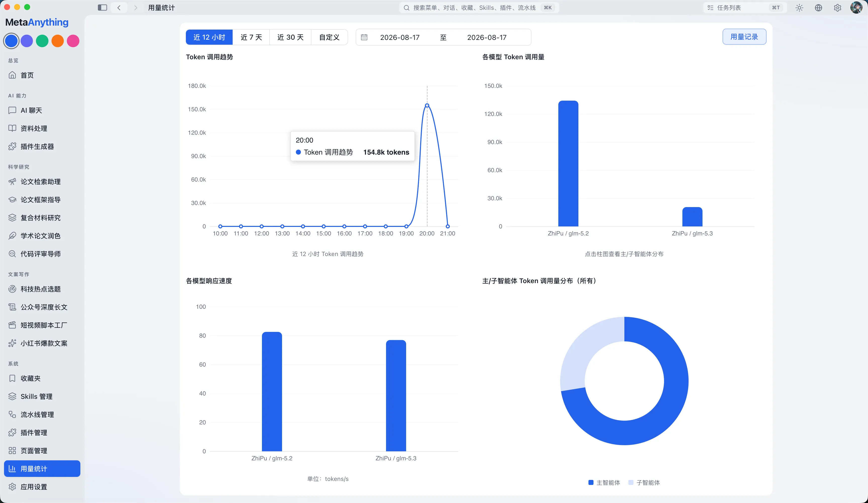Click glm-5.3 bar in 响应速度 chart

click(396, 396)
